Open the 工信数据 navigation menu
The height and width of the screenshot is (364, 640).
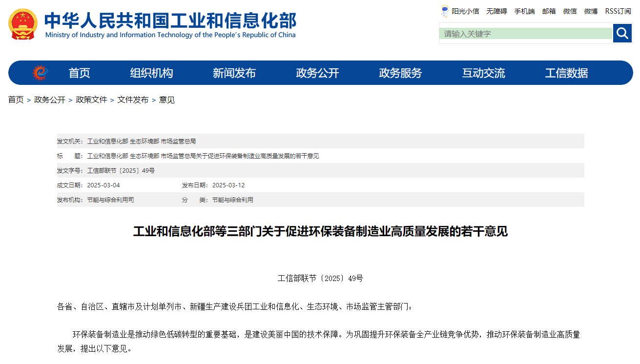[566, 73]
